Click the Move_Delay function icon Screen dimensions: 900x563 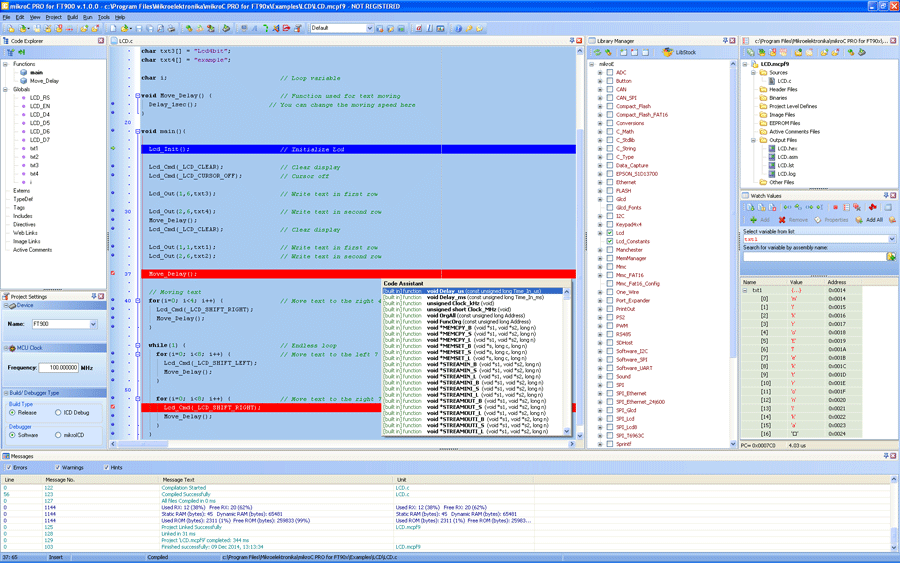click(x=24, y=81)
